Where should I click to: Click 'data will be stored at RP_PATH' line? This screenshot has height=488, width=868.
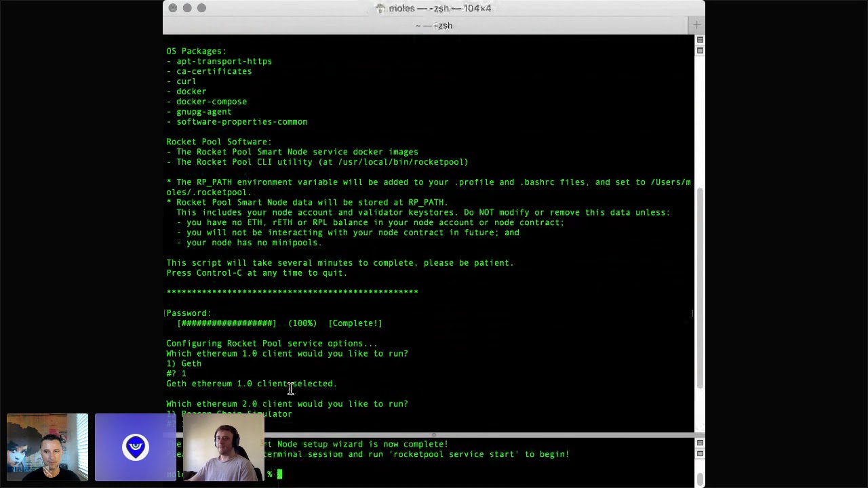pos(307,202)
